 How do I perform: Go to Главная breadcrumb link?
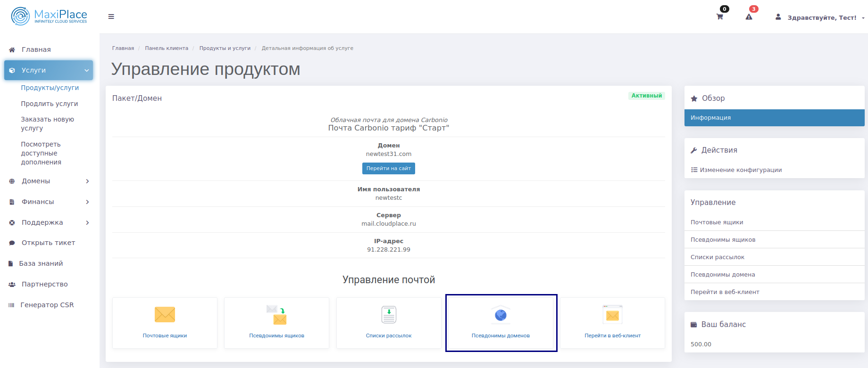click(123, 48)
